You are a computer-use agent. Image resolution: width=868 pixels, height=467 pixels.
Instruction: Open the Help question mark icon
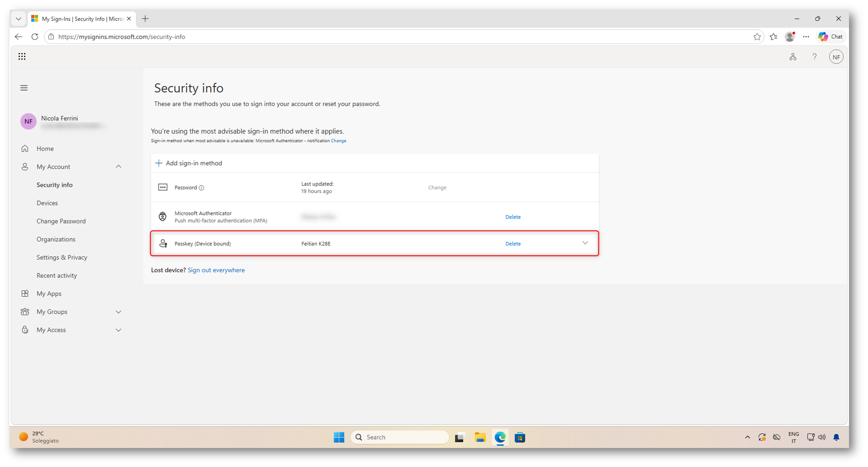[814, 57]
